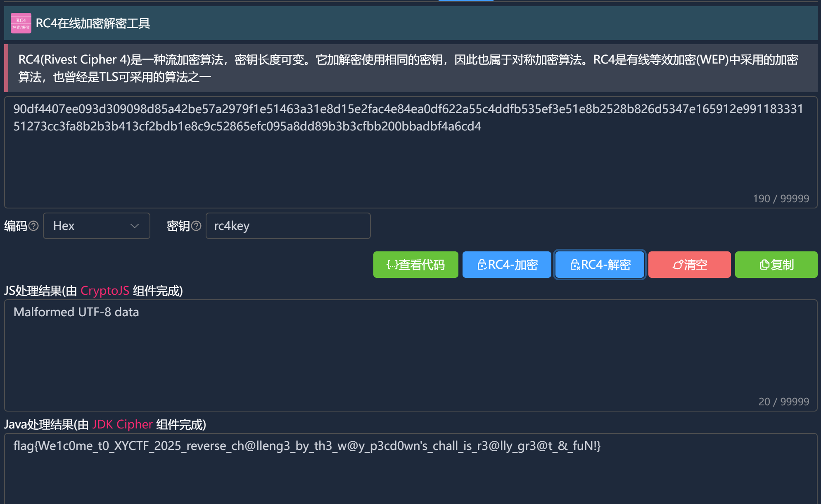
Task: Open the Hex encoding dropdown
Action: 96,226
